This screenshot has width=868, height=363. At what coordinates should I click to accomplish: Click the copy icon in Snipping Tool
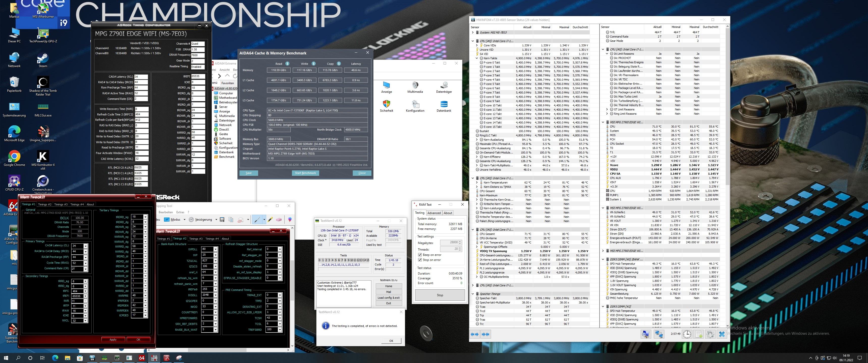(x=231, y=220)
